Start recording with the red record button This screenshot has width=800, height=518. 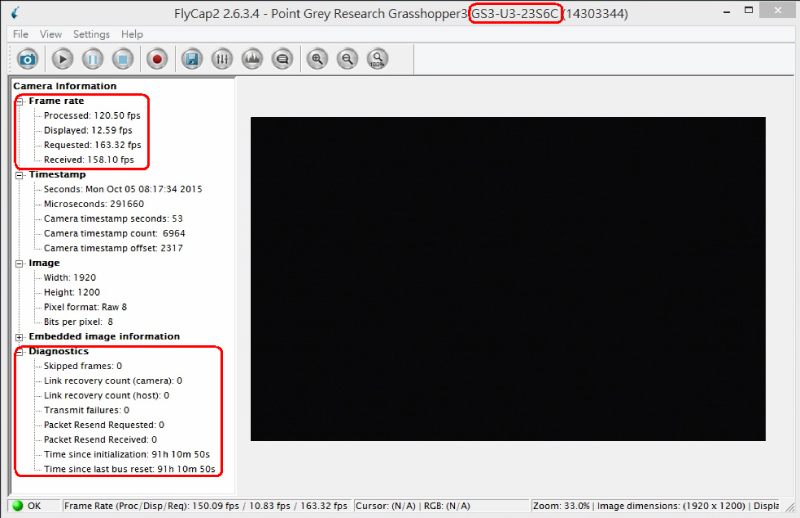click(156, 59)
